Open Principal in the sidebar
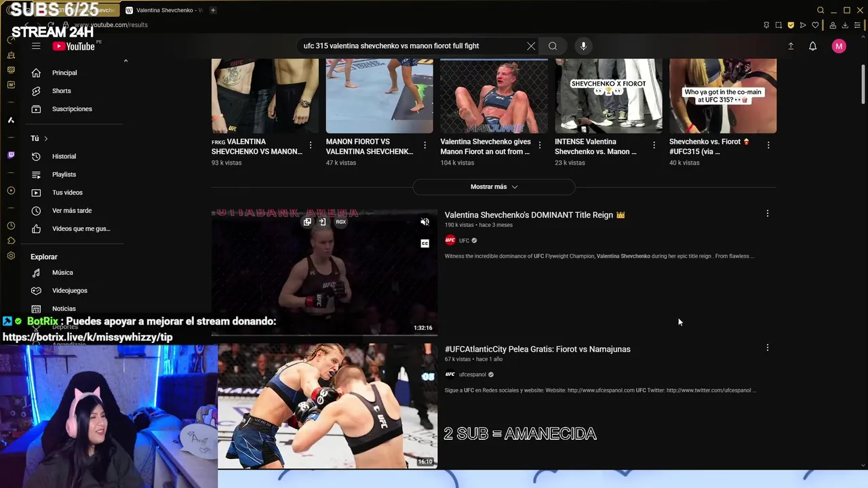868x488 pixels. click(74, 73)
